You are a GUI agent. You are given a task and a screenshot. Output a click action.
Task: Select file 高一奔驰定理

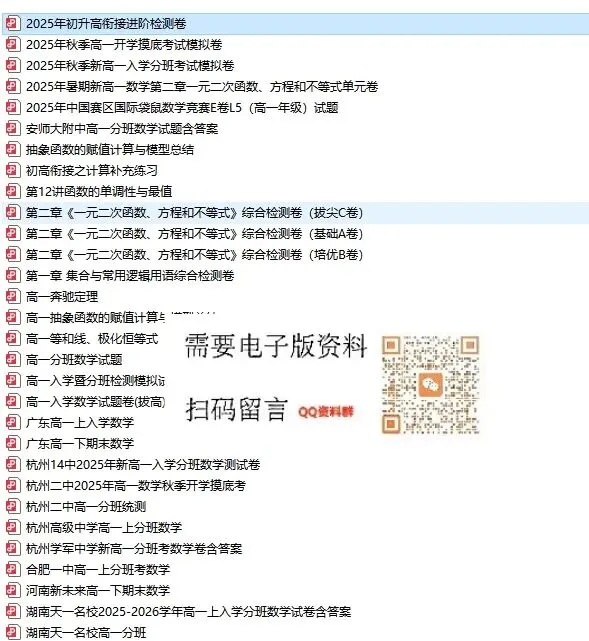[x=62, y=296]
